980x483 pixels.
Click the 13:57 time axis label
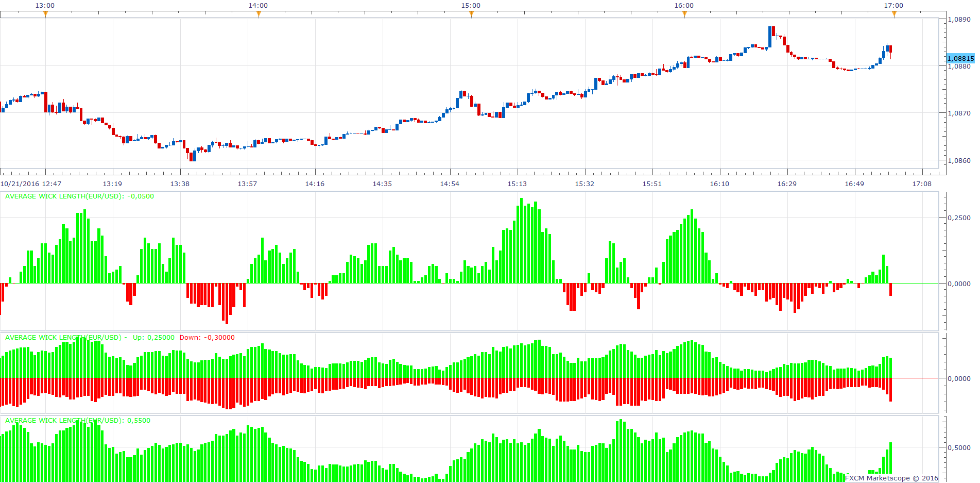point(247,184)
